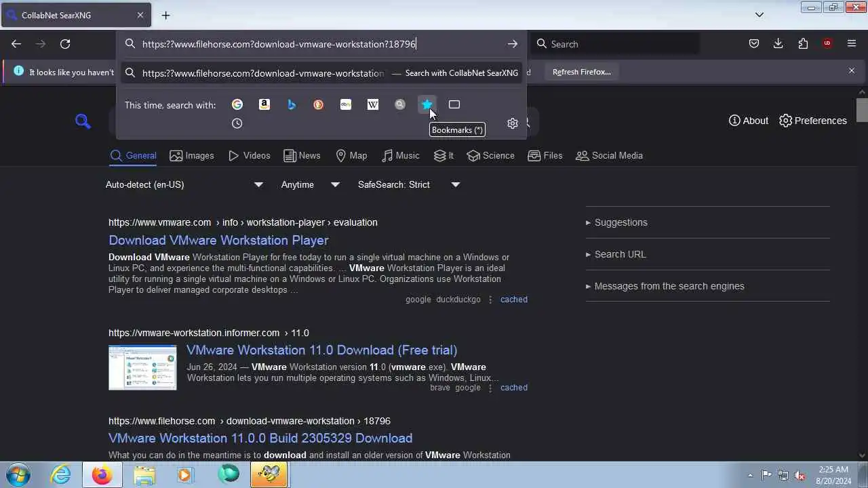
Task: Switch to the Map category
Action: 351,155
